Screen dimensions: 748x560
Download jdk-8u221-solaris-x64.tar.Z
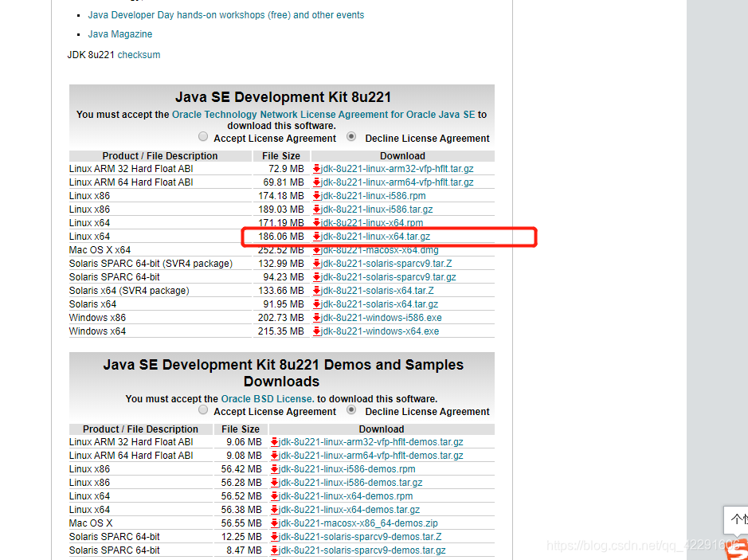click(377, 291)
